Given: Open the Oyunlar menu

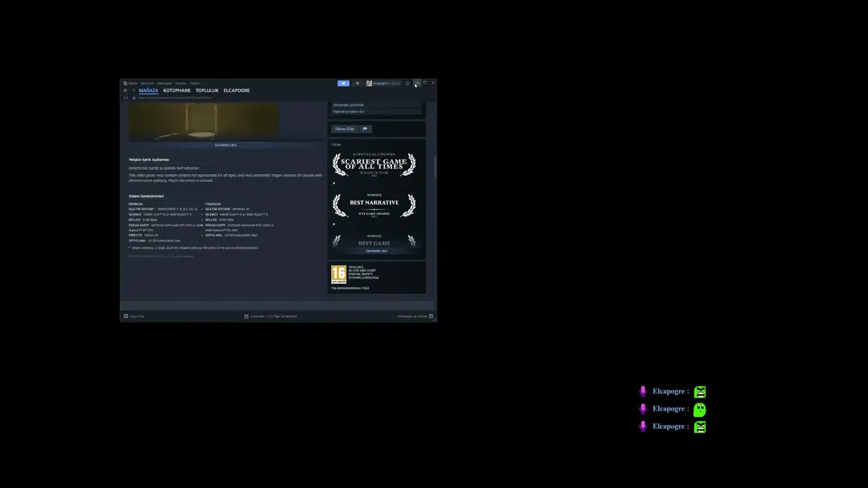Looking at the screenshot, I should click(x=181, y=83).
